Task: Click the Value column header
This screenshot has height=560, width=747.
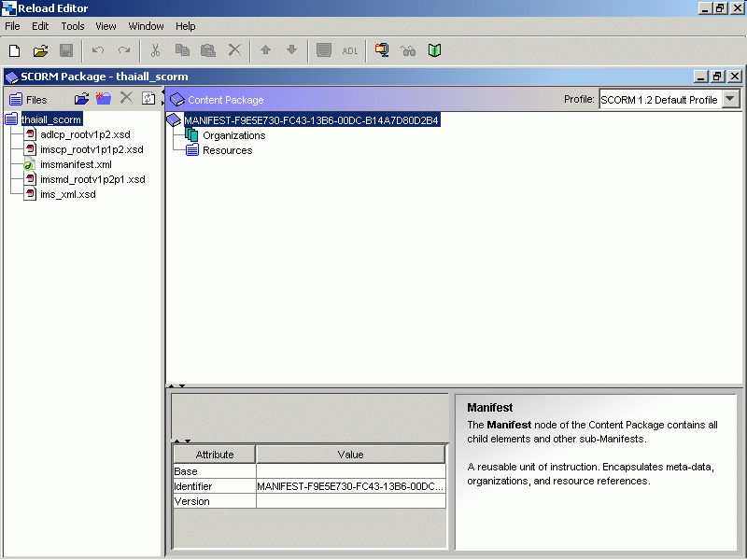Action: (350, 455)
